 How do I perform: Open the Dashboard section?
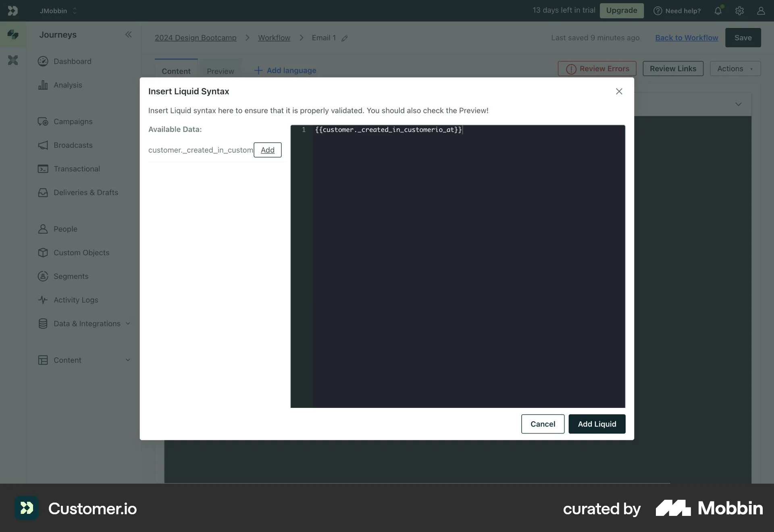click(72, 61)
